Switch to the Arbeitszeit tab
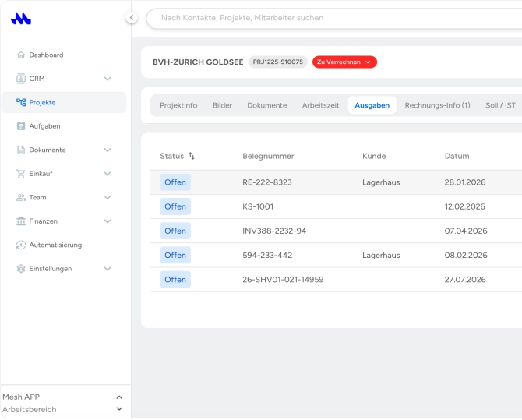 tap(320, 105)
